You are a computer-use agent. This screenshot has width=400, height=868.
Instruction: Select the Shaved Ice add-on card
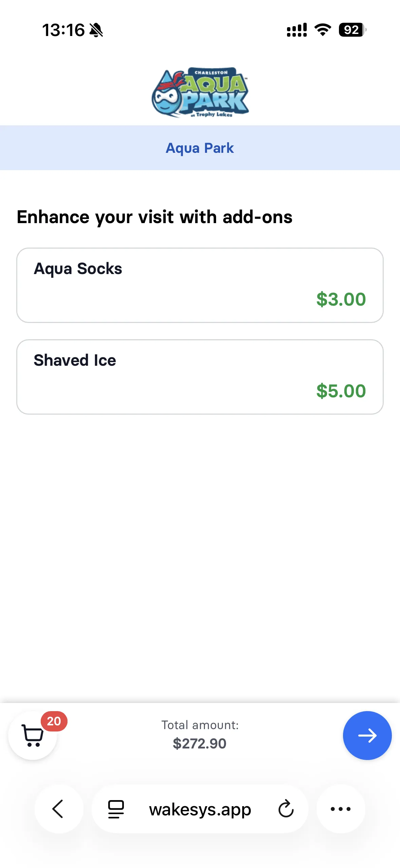pos(200,377)
